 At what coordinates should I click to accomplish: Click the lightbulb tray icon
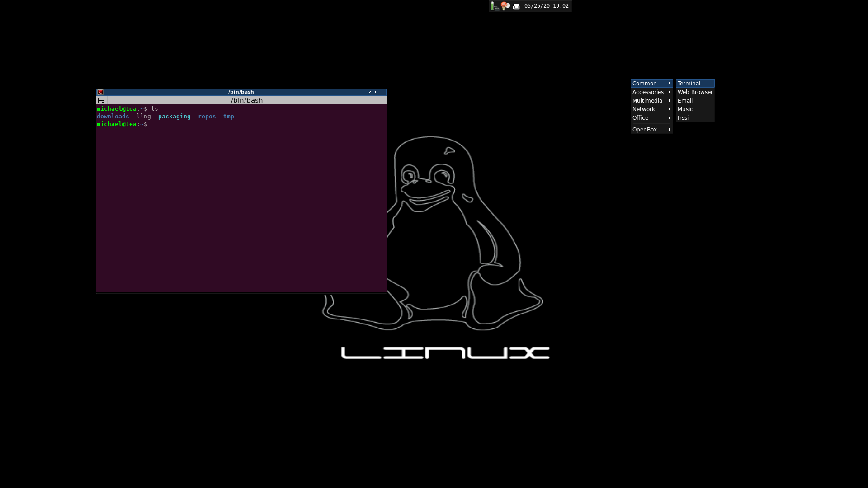505,6
